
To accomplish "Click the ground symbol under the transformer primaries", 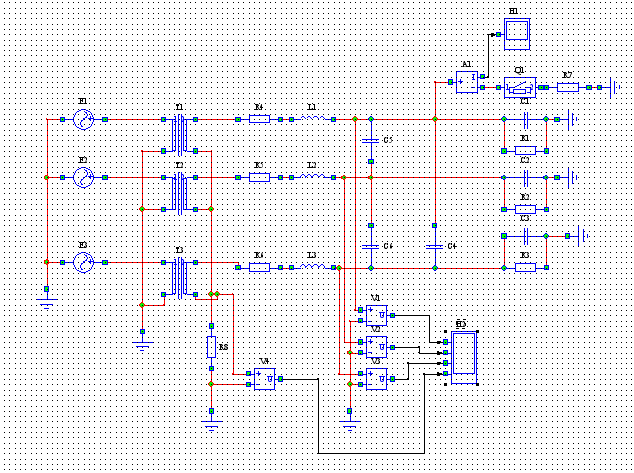I will [x=142, y=346].
